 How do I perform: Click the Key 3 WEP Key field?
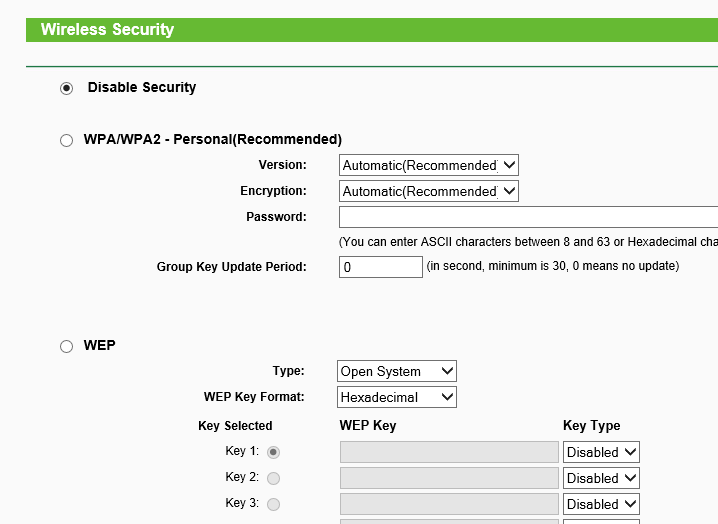click(449, 504)
